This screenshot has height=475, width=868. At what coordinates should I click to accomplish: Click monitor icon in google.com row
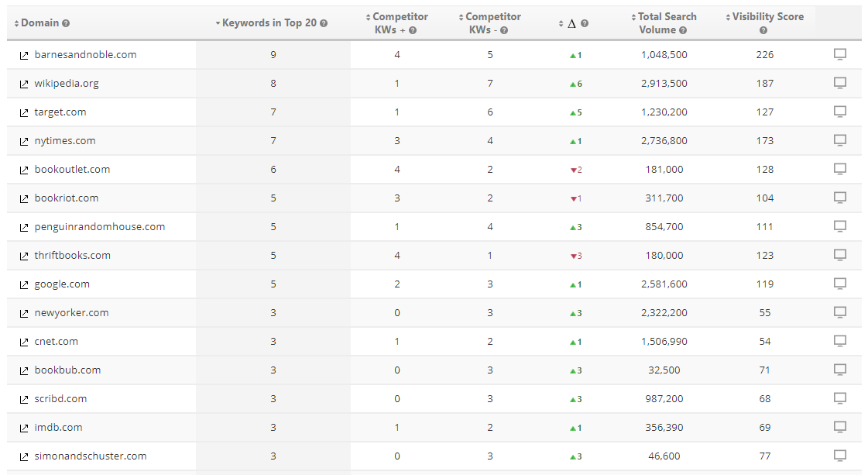click(840, 284)
